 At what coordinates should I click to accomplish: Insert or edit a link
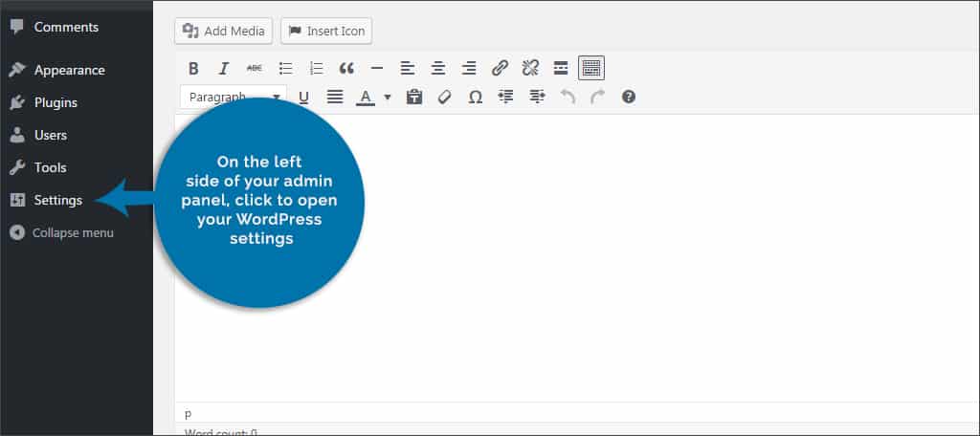500,68
